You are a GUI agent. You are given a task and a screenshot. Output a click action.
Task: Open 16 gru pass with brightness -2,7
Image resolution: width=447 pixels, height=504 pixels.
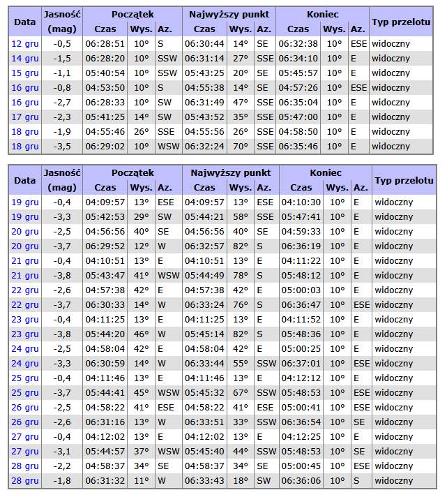pyautogui.click(x=25, y=102)
